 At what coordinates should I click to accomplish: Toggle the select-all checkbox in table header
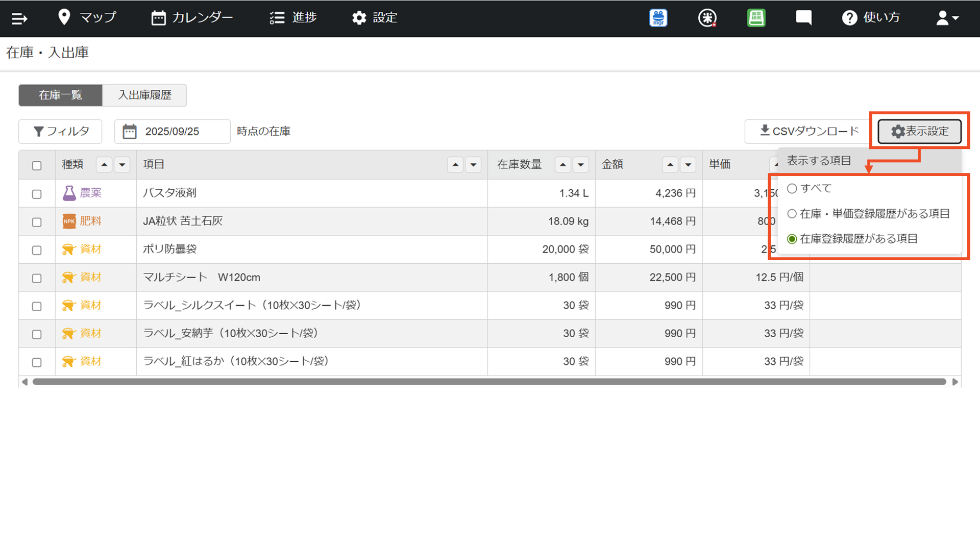[x=37, y=165]
